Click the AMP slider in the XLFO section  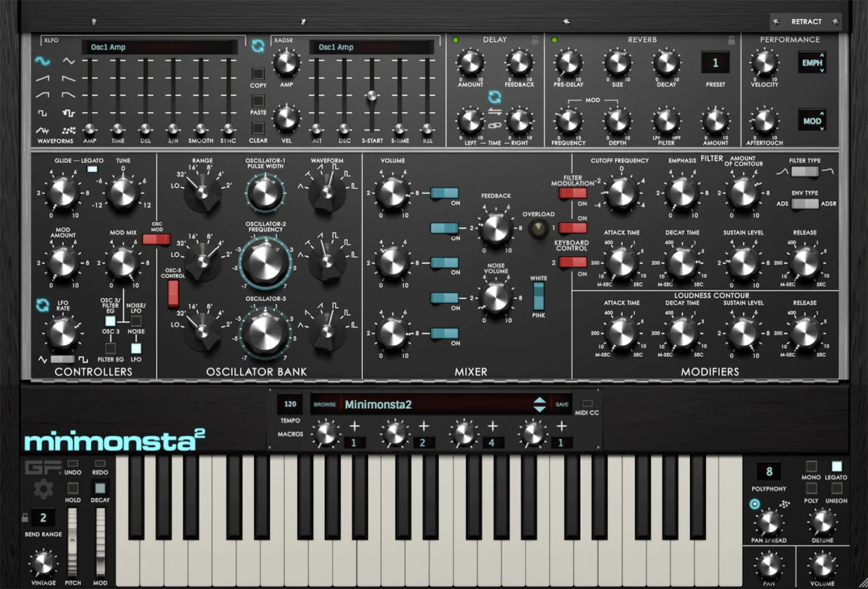[x=90, y=130]
